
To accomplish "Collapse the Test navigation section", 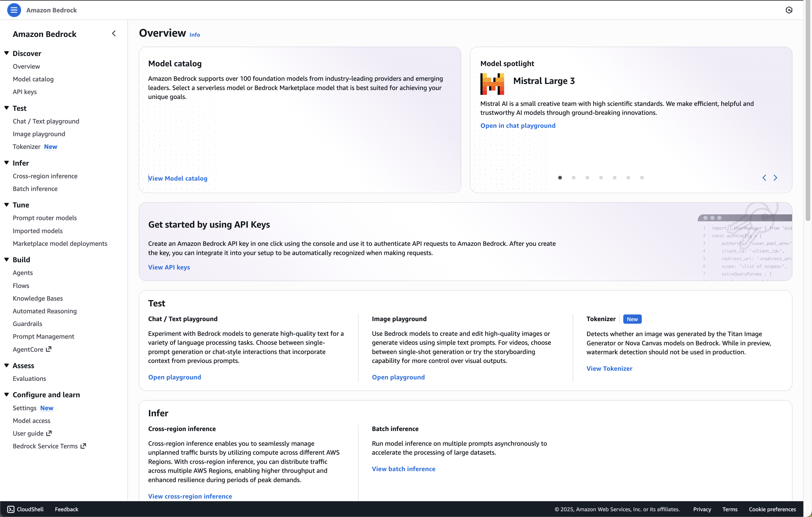I will [x=6, y=108].
